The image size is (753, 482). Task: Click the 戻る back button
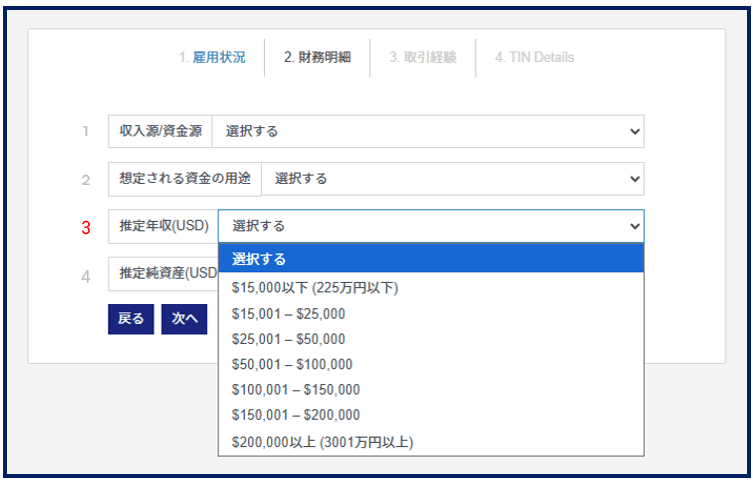point(131,319)
